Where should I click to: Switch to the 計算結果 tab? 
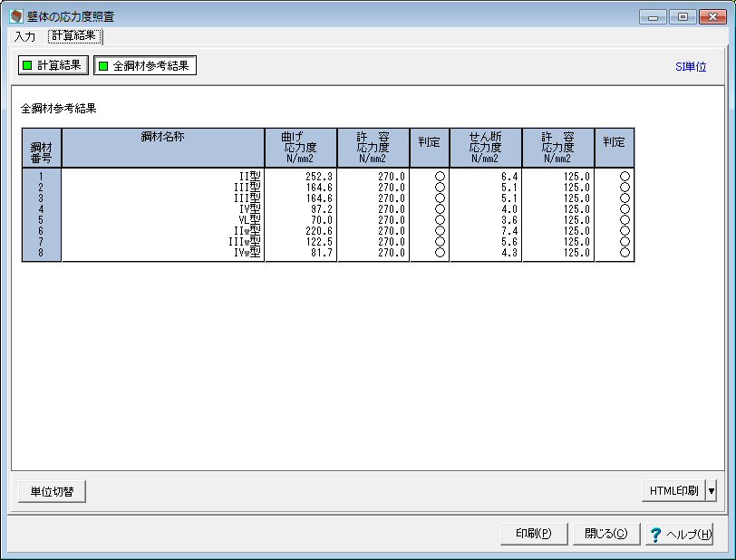(74, 35)
